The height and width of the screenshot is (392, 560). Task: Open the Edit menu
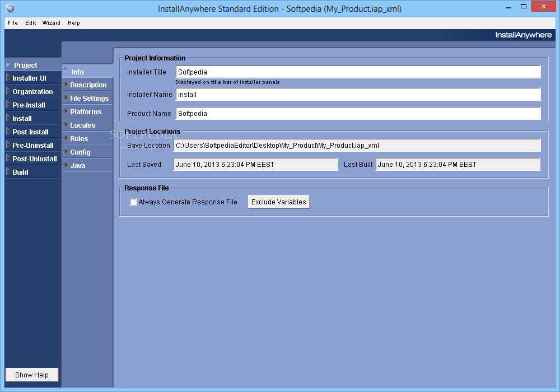tap(31, 23)
